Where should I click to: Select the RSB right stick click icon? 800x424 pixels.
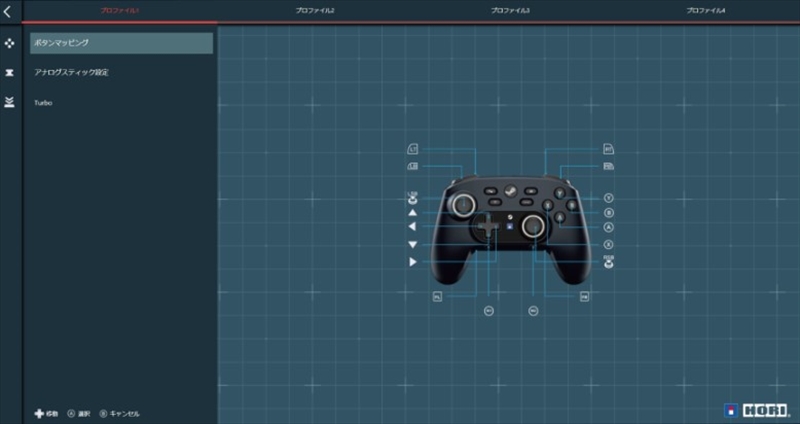click(x=608, y=262)
